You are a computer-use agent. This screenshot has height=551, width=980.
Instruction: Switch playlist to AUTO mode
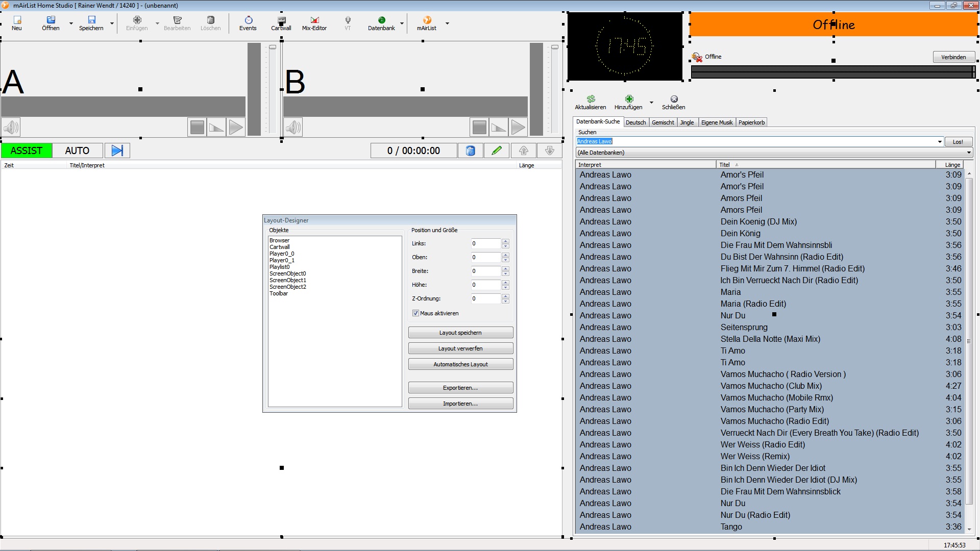(77, 151)
